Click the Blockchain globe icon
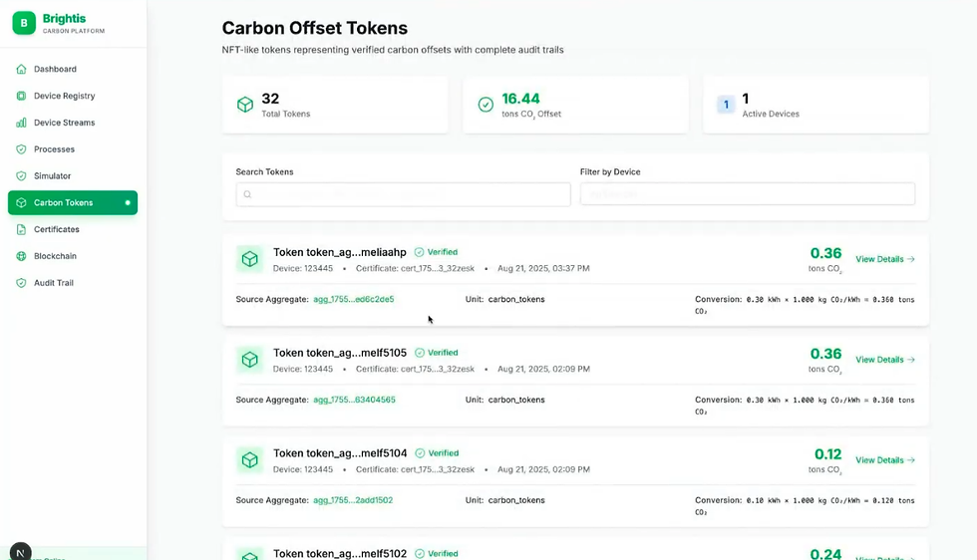The image size is (977, 560). [x=21, y=256]
